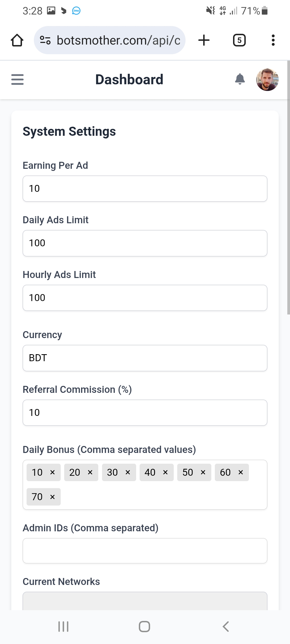Tap the Android back navigation button
This screenshot has width=290, height=644.
coord(226,627)
